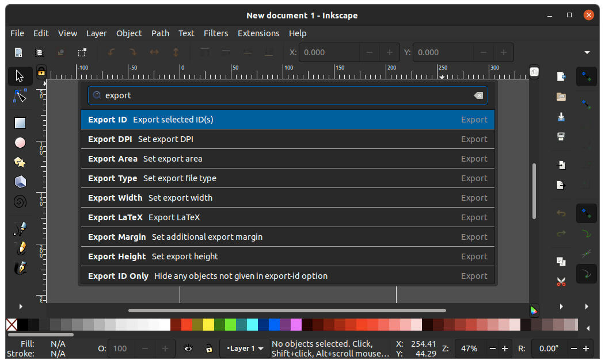The height and width of the screenshot is (364, 605).
Task: Select the 3D Box tool
Action: click(x=20, y=181)
